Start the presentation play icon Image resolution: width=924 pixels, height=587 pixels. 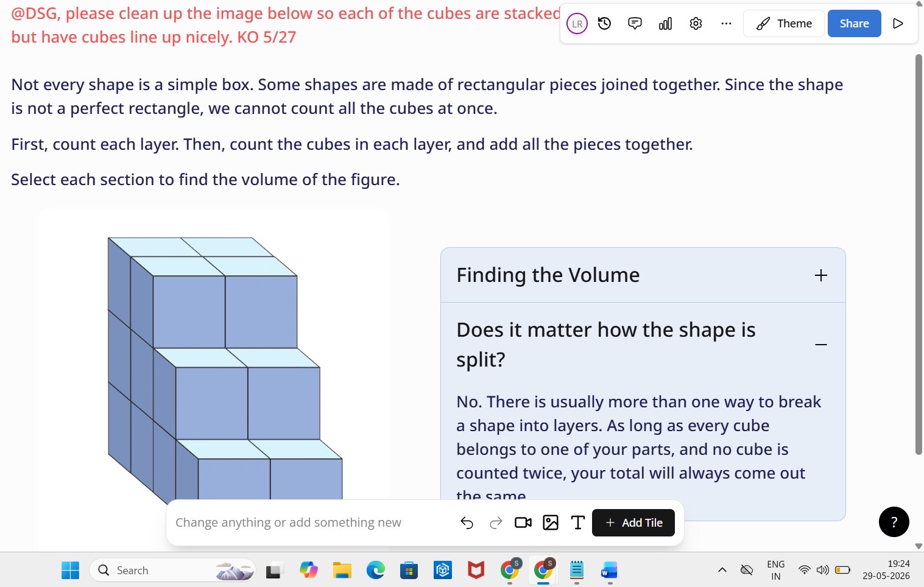coord(898,24)
